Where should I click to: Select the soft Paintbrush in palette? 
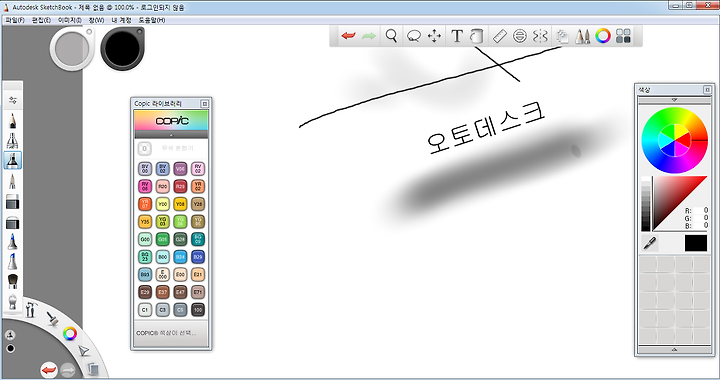(12, 281)
